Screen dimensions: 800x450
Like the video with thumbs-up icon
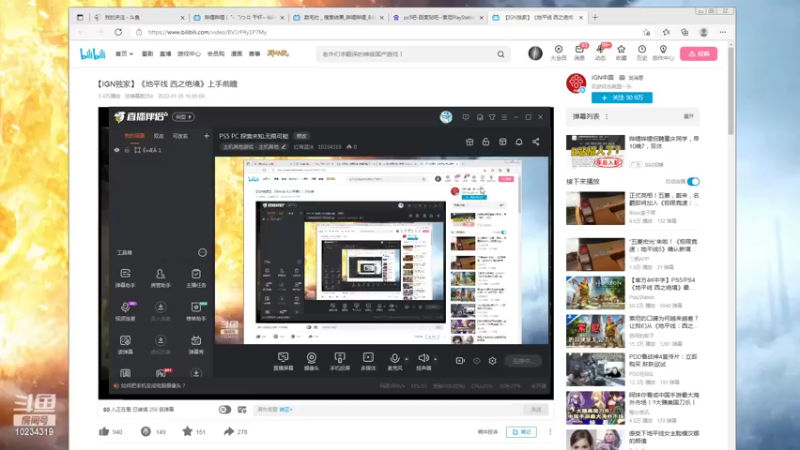(104, 432)
